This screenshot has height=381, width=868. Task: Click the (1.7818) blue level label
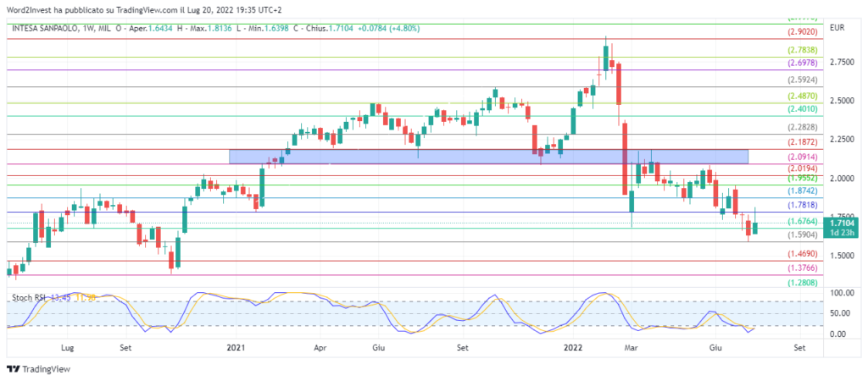pyautogui.click(x=801, y=205)
